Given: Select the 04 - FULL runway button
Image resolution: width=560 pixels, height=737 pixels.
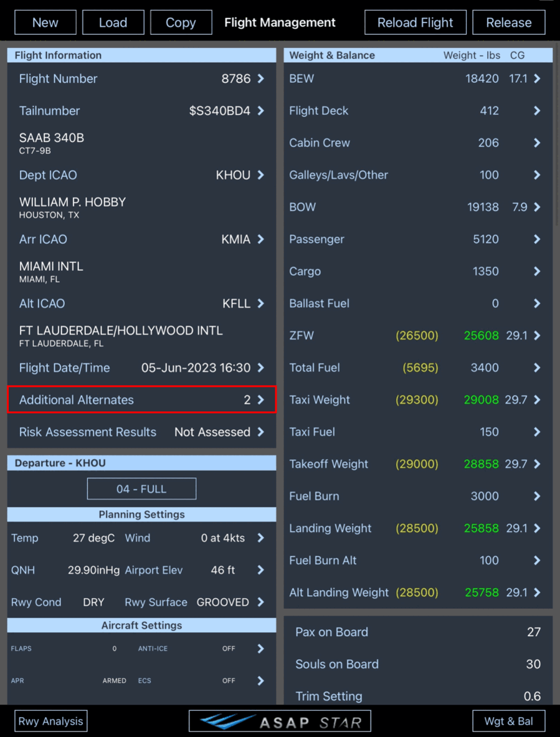Looking at the screenshot, I should tap(141, 489).
